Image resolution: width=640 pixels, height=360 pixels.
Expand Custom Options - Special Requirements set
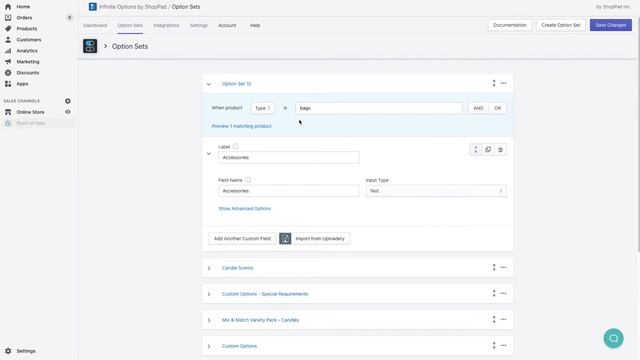[x=209, y=294]
